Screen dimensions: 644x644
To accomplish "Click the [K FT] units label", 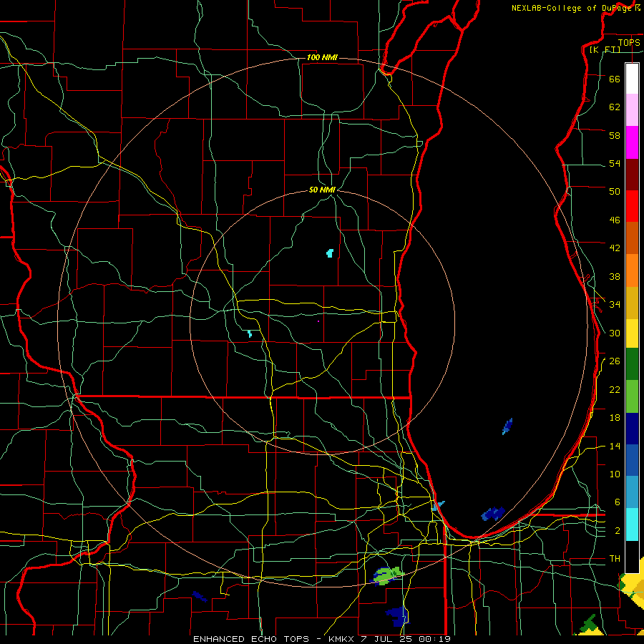I will (x=605, y=49).
